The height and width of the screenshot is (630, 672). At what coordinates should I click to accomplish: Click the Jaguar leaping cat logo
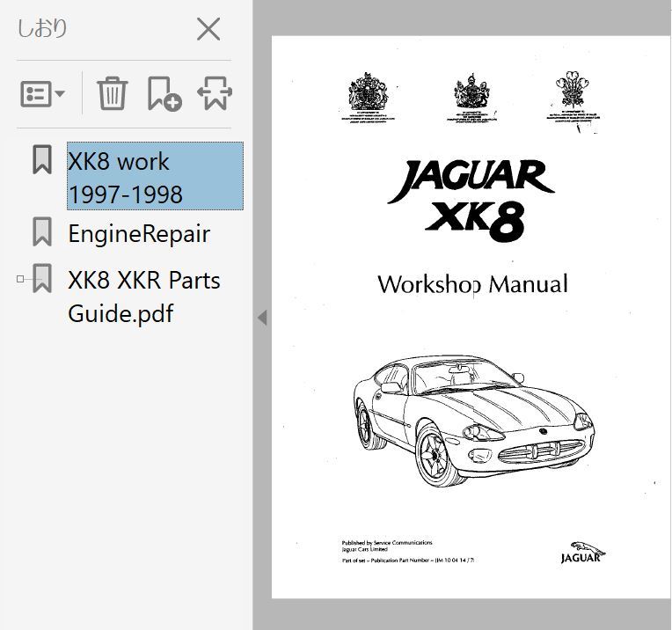581,551
